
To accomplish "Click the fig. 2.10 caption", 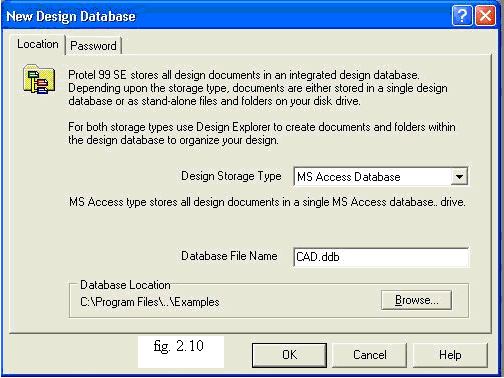I will tap(179, 347).
